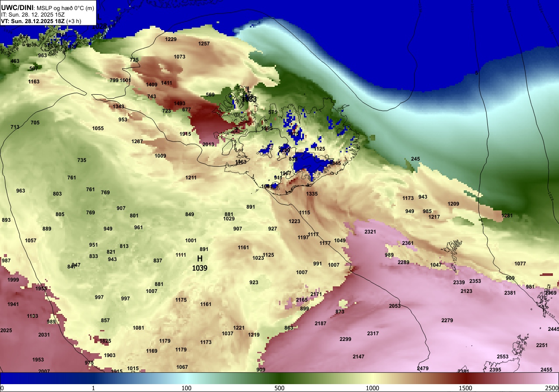
Task: Click the height value 1281
Action: 507,216
